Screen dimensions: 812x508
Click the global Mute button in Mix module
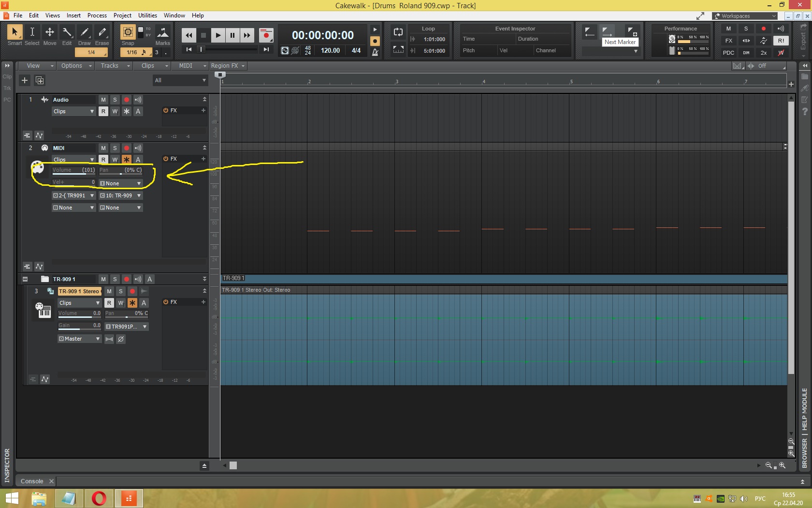[728, 29]
